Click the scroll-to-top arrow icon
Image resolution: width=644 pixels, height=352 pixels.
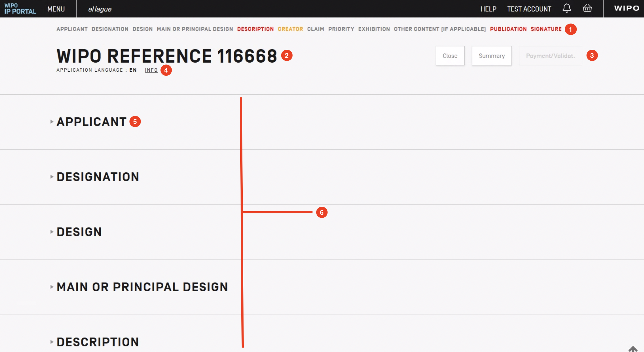pyautogui.click(x=633, y=349)
